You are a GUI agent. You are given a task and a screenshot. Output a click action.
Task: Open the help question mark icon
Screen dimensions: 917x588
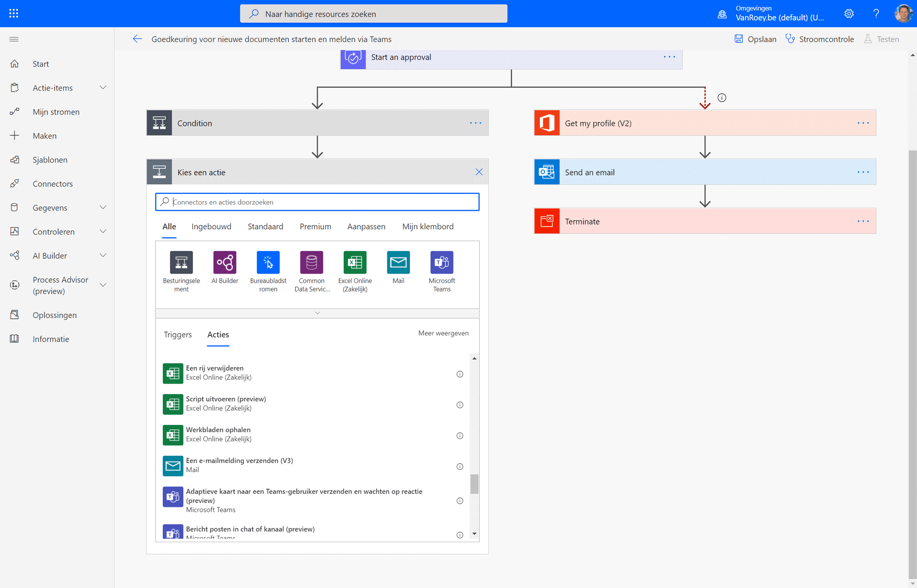[876, 14]
